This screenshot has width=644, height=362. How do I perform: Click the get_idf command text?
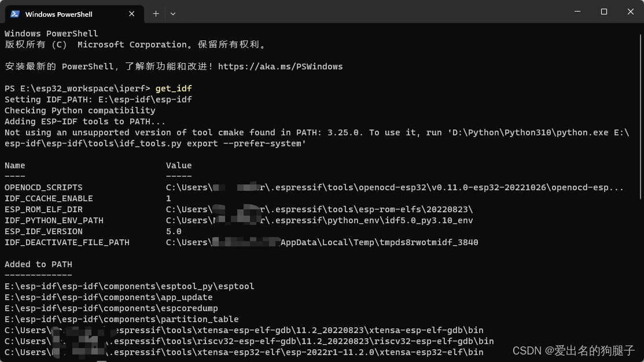(x=174, y=88)
